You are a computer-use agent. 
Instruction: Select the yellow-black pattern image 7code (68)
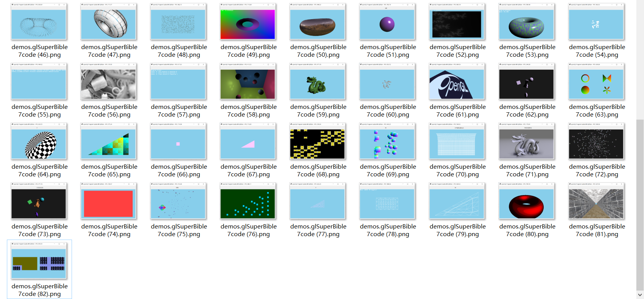[x=317, y=144]
